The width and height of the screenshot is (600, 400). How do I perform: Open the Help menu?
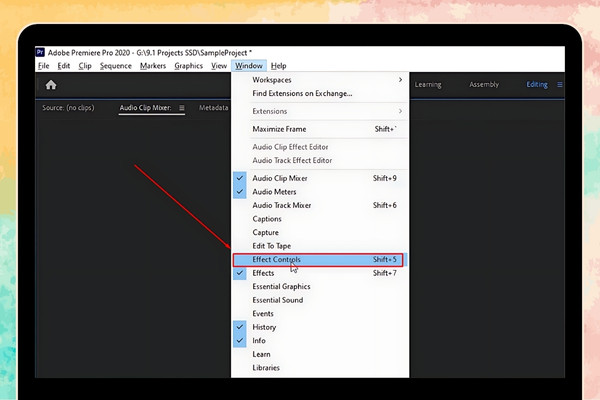279,66
